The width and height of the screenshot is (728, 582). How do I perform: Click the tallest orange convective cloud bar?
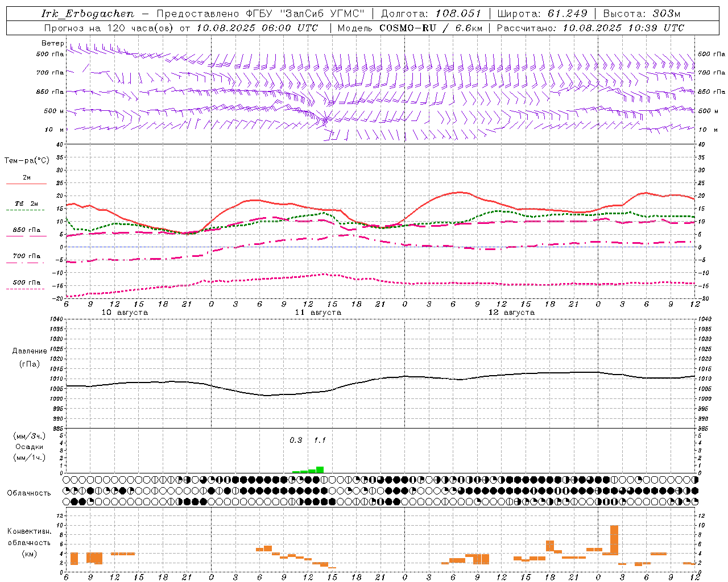[614, 540]
